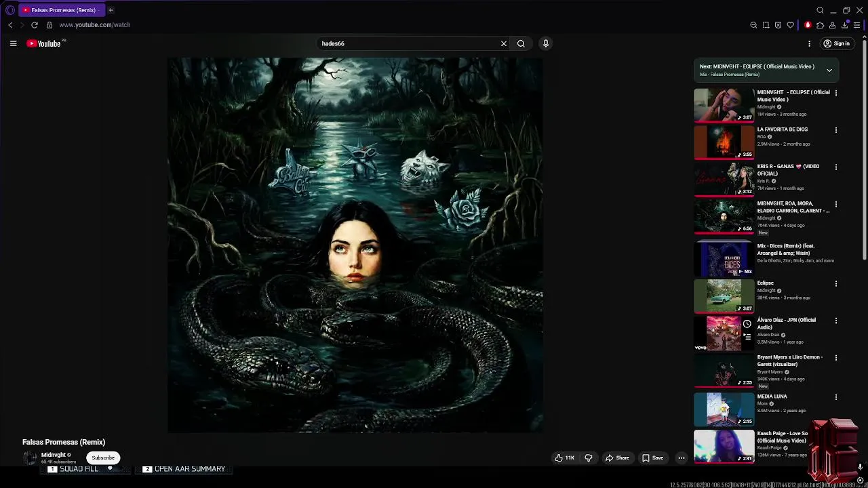Open options for Bryant Myers x Lliro Demon
Screen dimensions: 868x488
835,358
